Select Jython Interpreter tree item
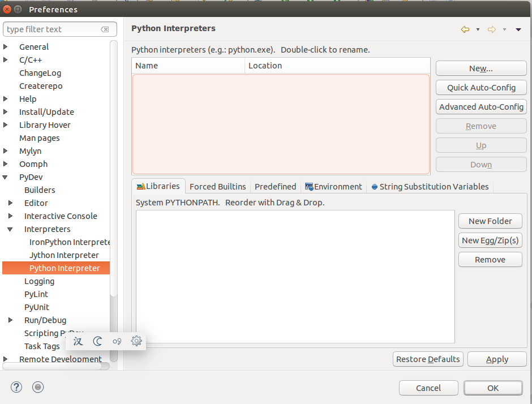This screenshot has height=404, width=532. [x=64, y=255]
